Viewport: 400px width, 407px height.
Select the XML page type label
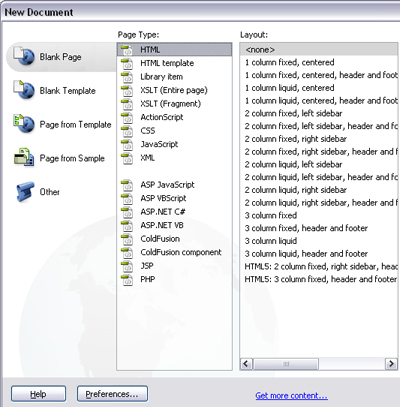coord(148,158)
